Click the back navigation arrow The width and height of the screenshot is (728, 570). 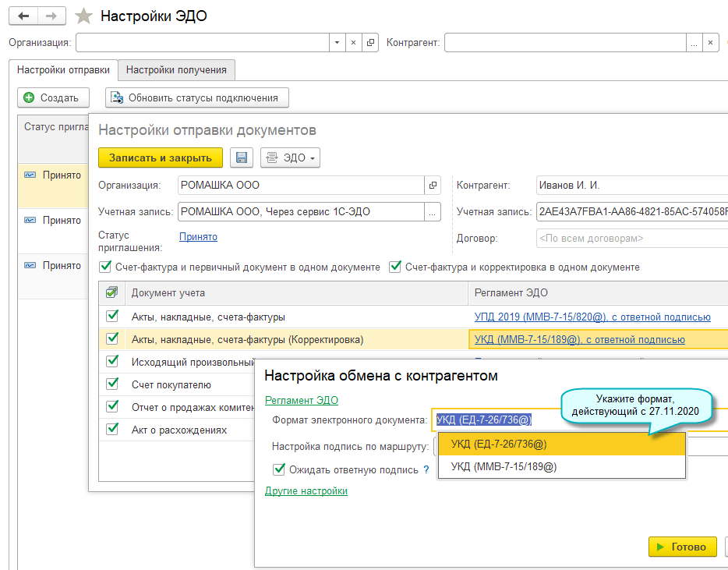pyautogui.click(x=23, y=16)
